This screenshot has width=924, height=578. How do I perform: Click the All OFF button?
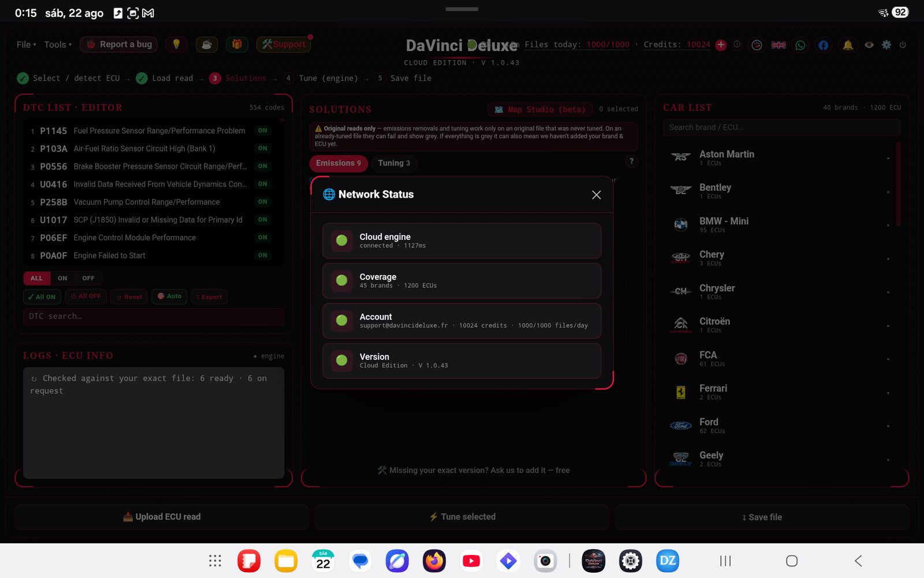85,297
